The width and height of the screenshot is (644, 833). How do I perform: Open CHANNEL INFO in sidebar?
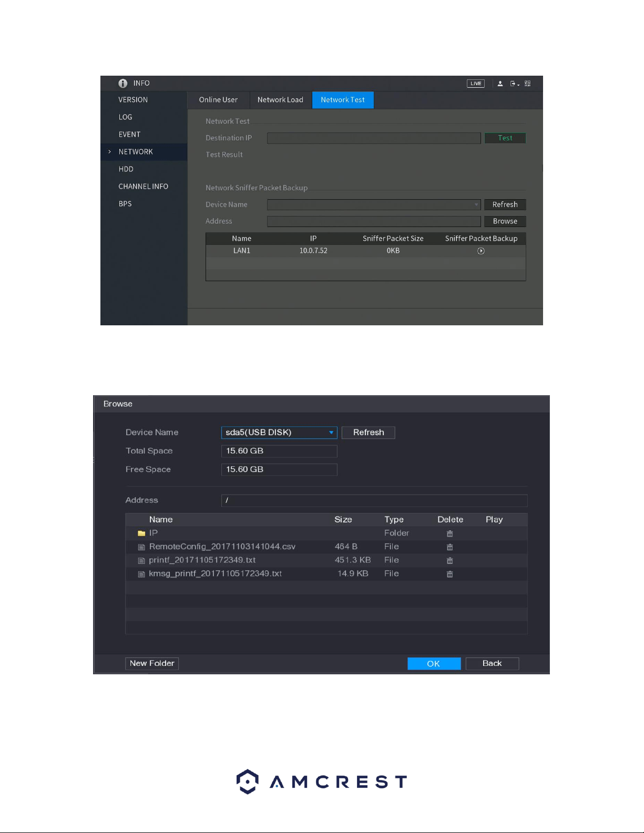coord(144,187)
